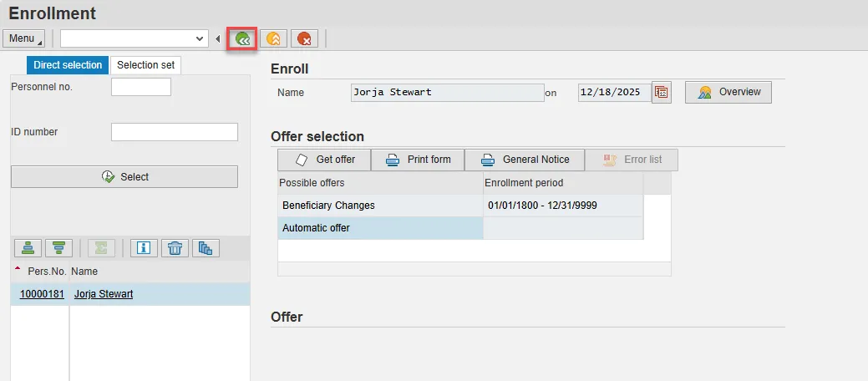Expand the Menu button
The image size is (868, 381).
[x=25, y=38]
